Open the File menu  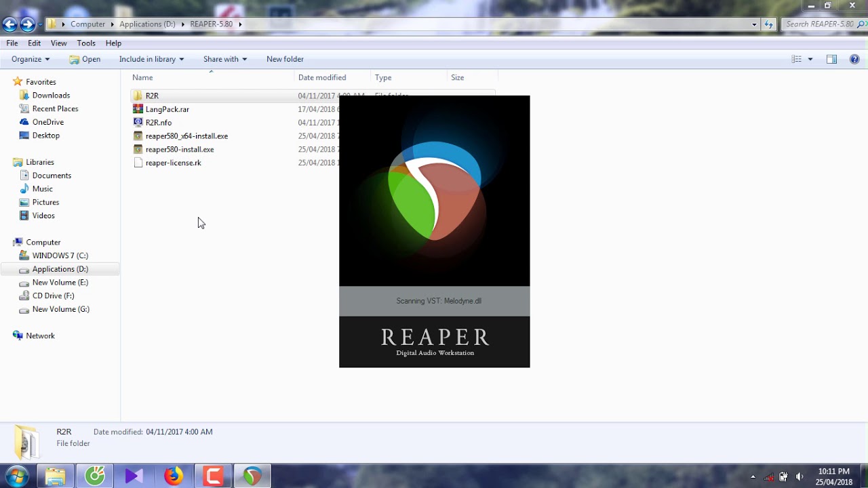[12, 43]
